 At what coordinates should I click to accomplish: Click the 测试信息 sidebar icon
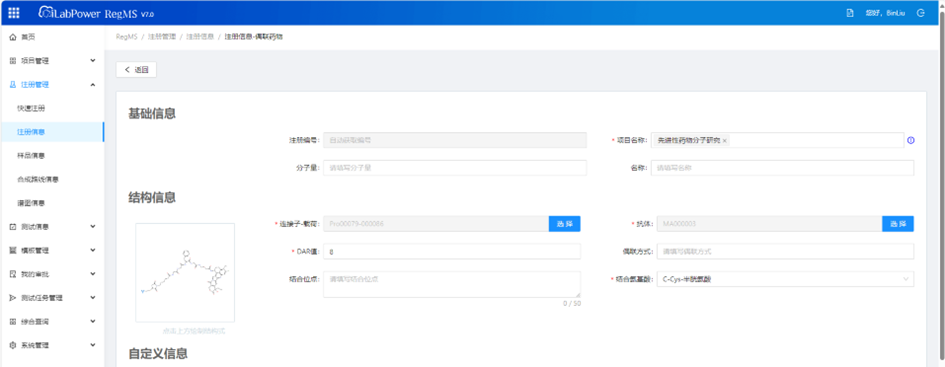pos(13,227)
